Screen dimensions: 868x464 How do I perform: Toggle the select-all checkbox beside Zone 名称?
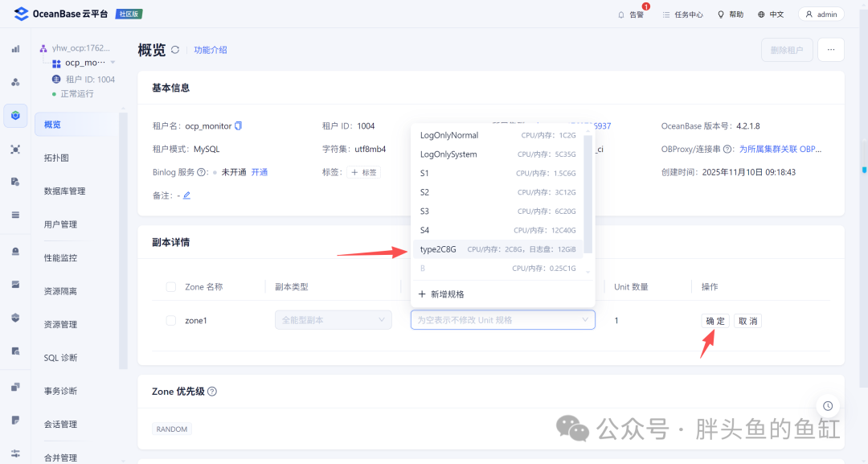tap(171, 287)
